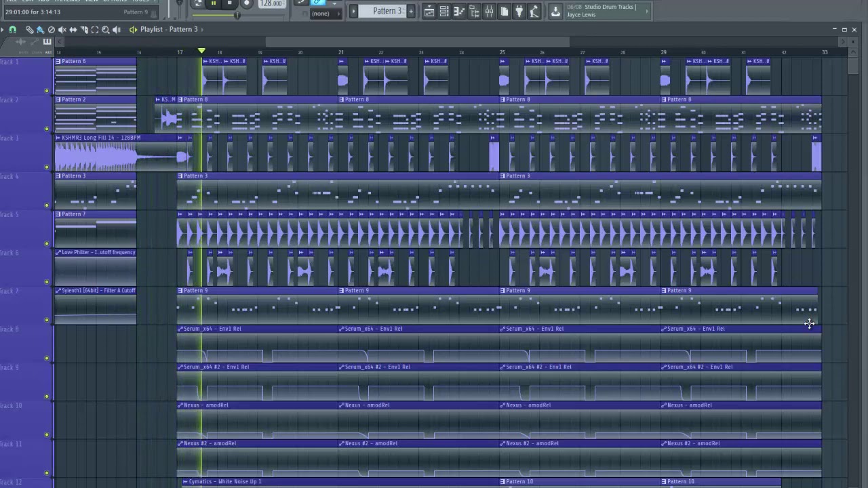Click the playlist speaker icon beside title

[x=133, y=29]
